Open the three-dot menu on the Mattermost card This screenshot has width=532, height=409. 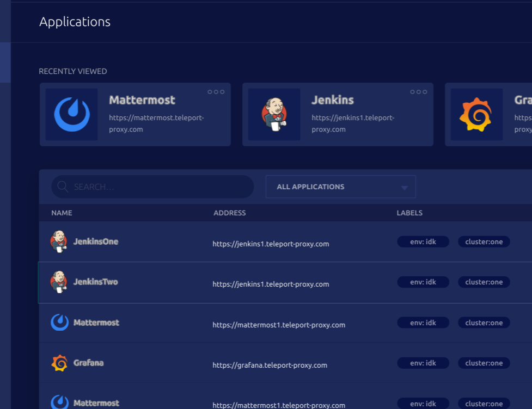(216, 91)
